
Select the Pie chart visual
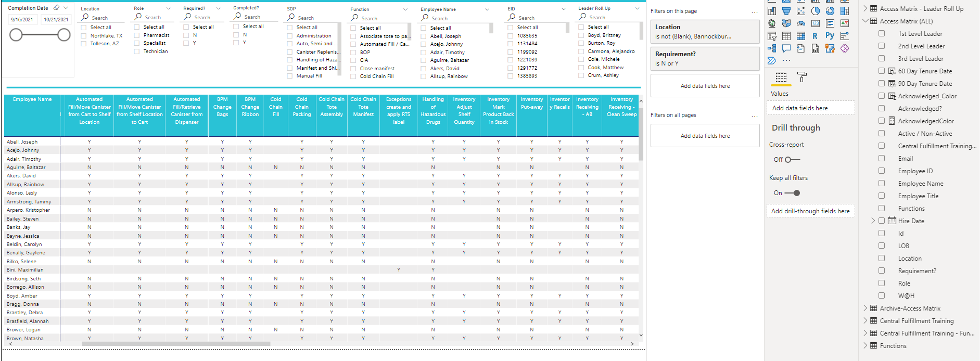pos(816,11)
